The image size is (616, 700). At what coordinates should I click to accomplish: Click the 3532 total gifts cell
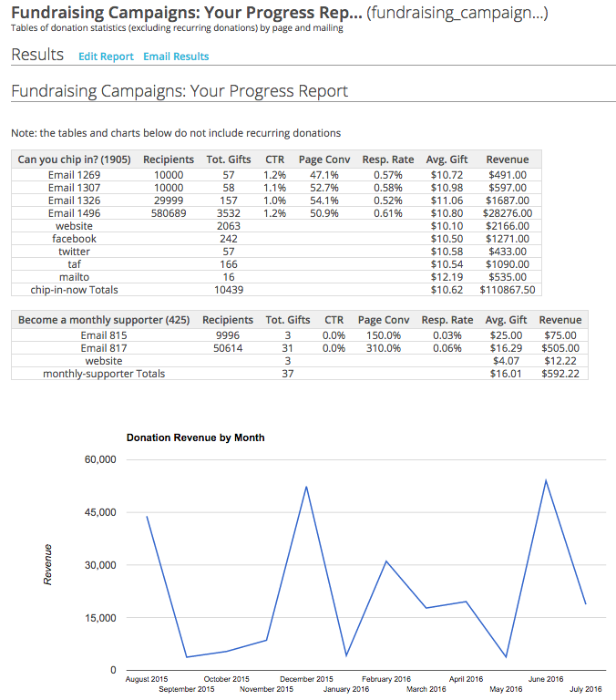pyautogui.click(x=229, y=213)
